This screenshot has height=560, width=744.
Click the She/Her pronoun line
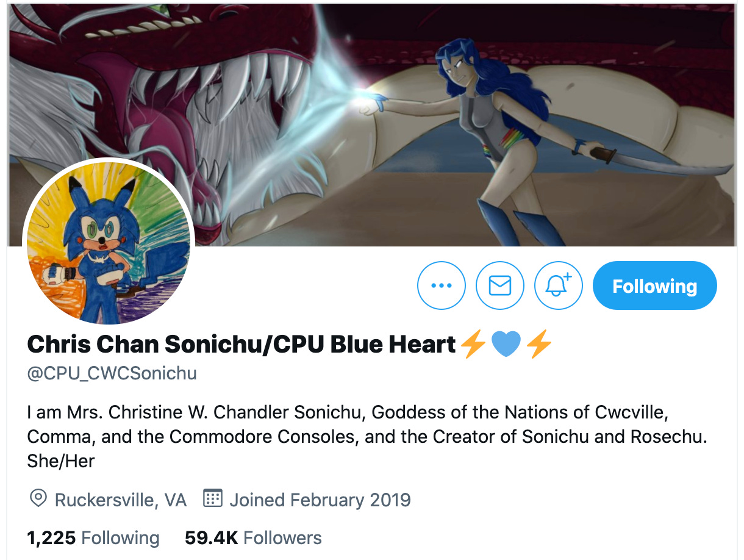pos(61,461)
